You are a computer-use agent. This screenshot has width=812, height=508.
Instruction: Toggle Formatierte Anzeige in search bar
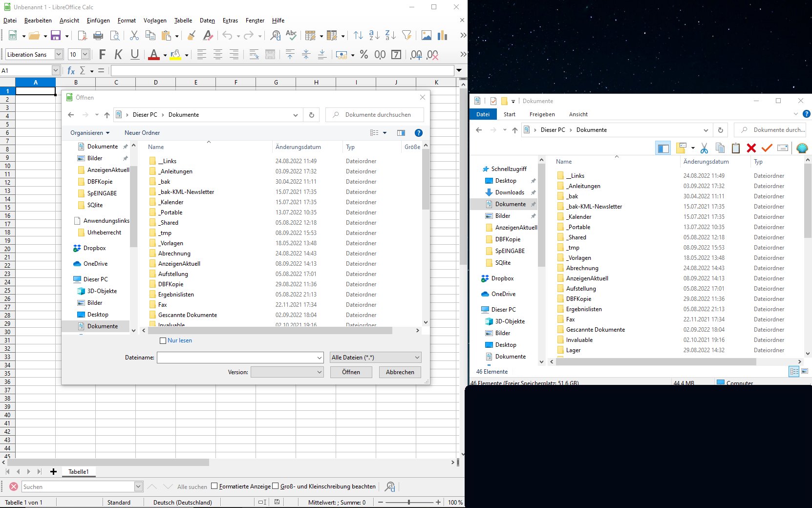214,486
